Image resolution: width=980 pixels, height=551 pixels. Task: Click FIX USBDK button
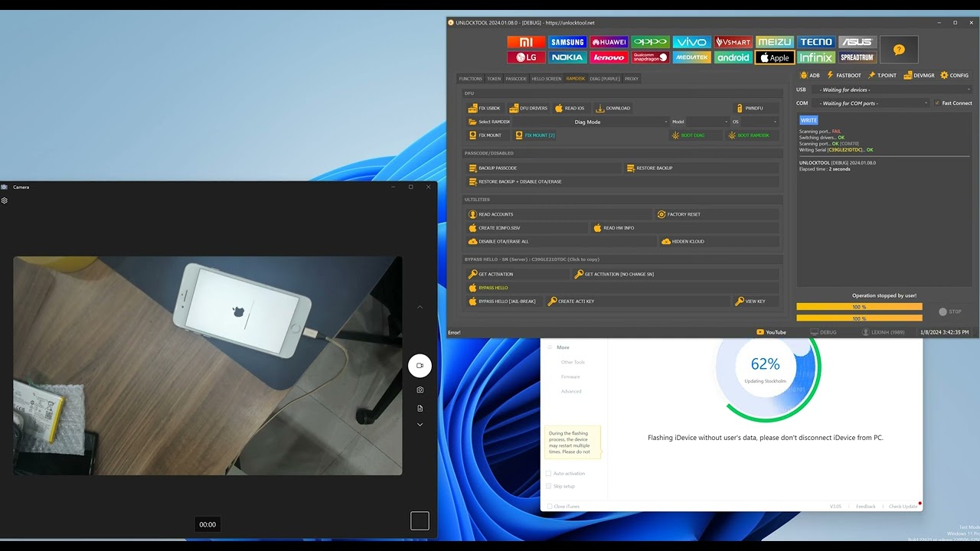(x=485, y=108)
